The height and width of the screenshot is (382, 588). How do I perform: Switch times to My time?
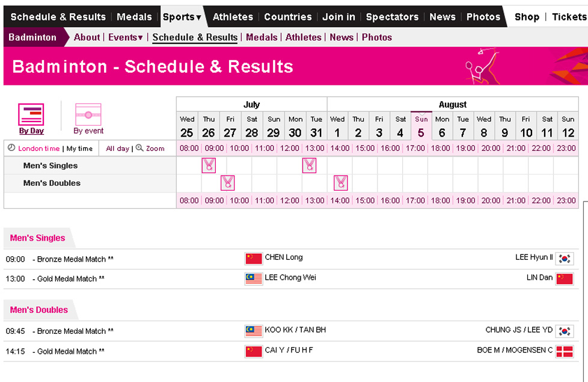point(79,149)
